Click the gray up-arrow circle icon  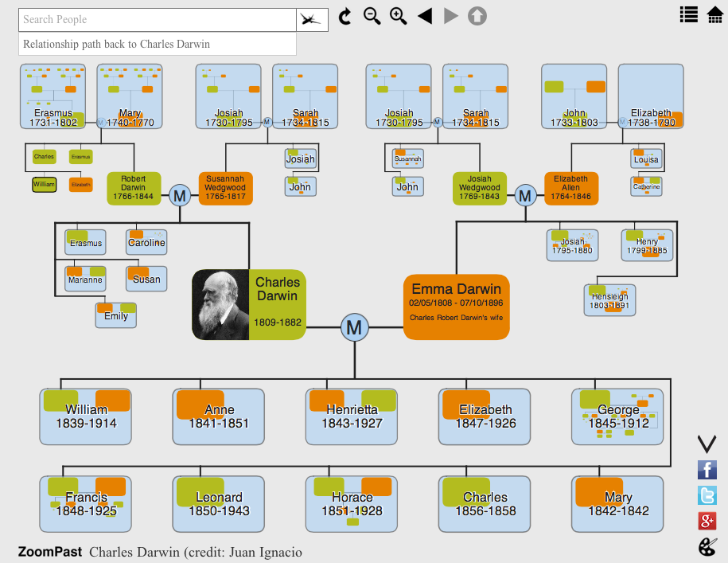477,16
